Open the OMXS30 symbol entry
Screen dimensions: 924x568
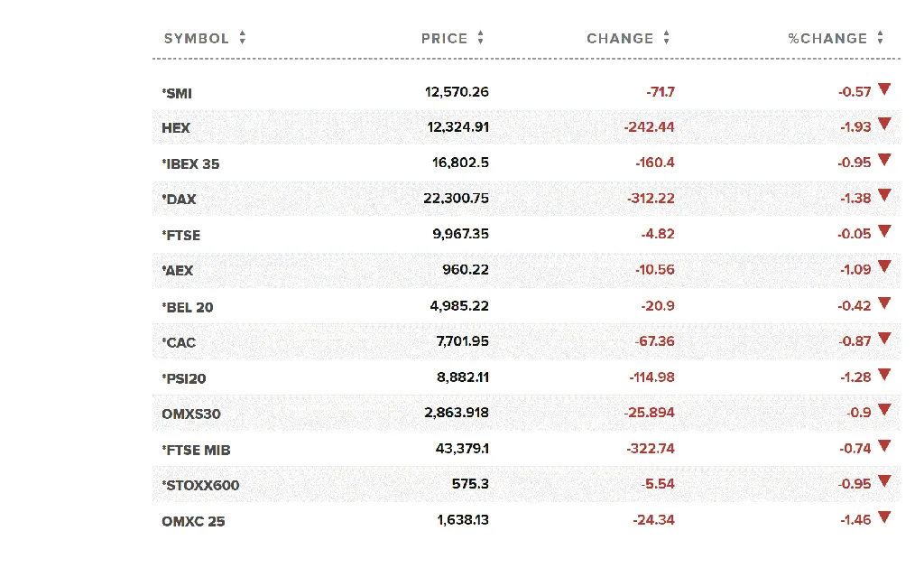191,414
